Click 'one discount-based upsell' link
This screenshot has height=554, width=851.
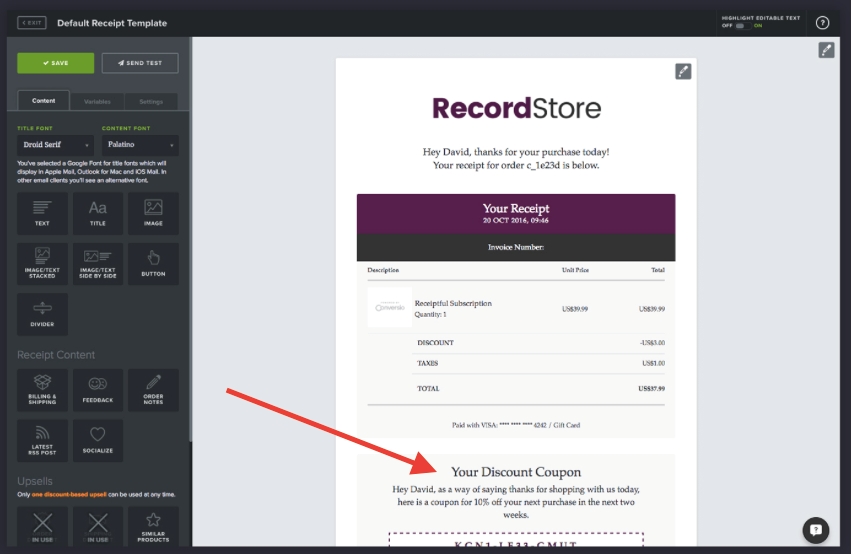click(69, 494)
